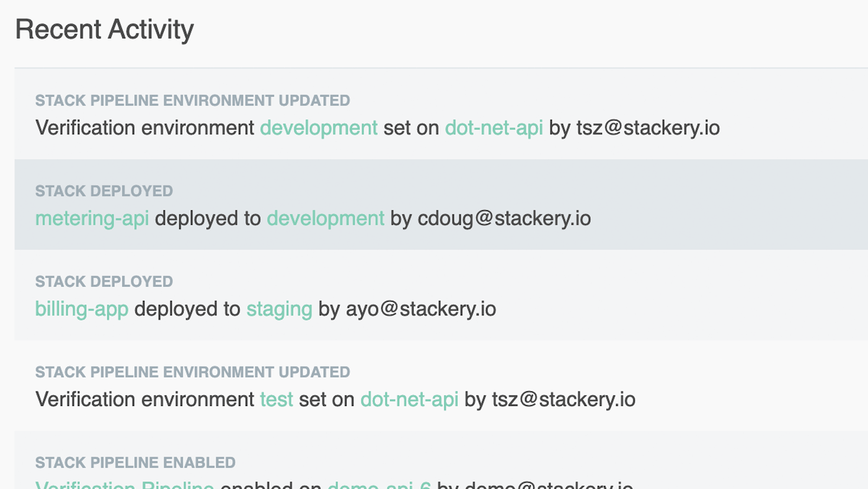The width and height of the screenshot is (868, 489).
Task: Click development link in metering-api deployment entry
Action: [x=325, y=218]
